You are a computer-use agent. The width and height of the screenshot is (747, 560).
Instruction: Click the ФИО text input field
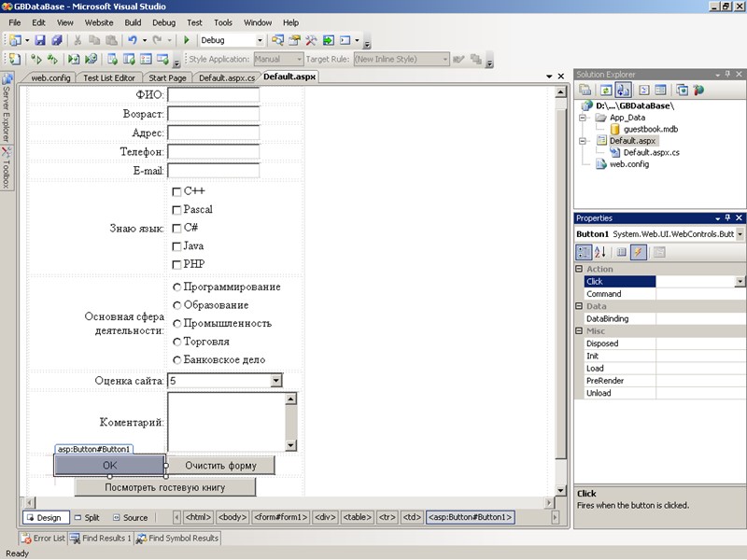tap(213, 95)
